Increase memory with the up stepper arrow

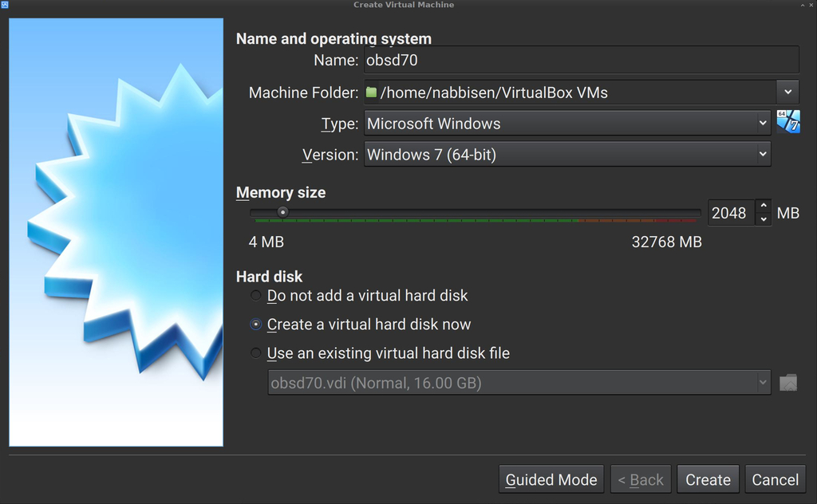(x=764, y=207)
